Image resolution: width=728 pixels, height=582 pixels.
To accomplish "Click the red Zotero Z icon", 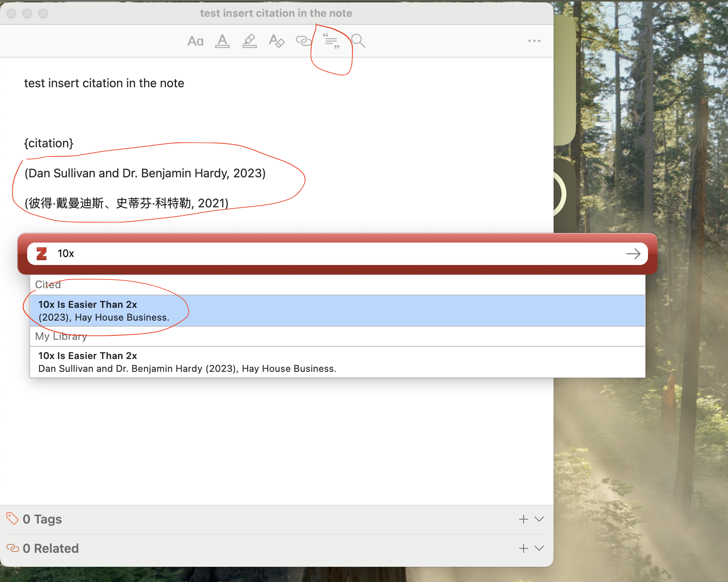I will tap(42, 253).
